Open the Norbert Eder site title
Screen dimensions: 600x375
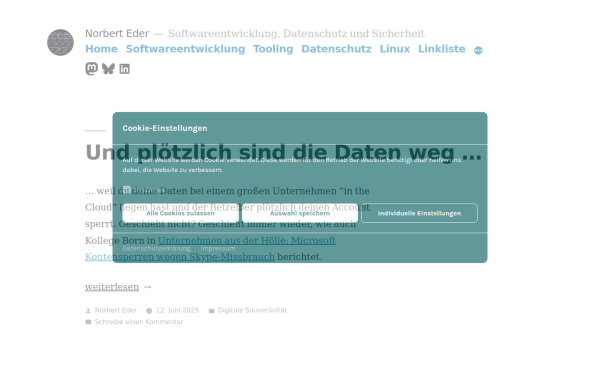117,33
